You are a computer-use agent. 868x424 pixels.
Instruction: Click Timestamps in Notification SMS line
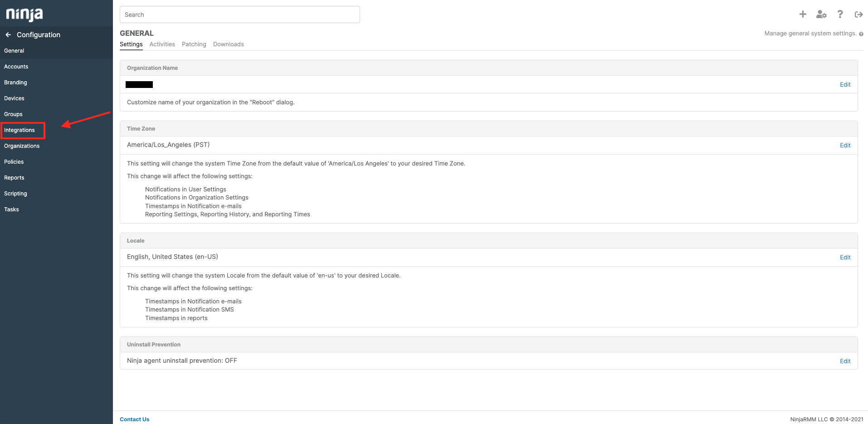(190, 310)
